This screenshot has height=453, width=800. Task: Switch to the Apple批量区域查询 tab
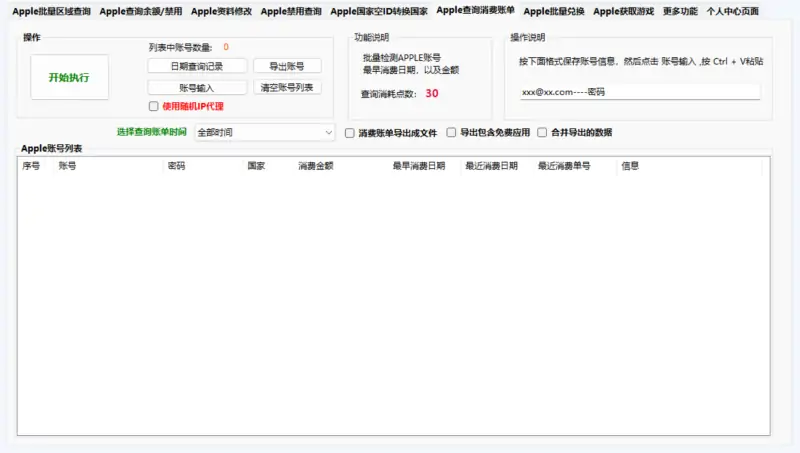pos(51,12)
